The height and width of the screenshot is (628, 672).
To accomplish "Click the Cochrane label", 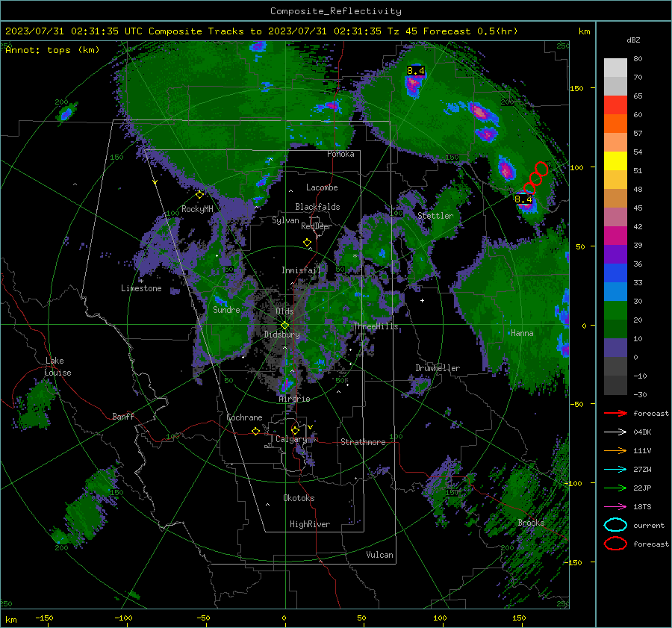I will pos(244,417).
